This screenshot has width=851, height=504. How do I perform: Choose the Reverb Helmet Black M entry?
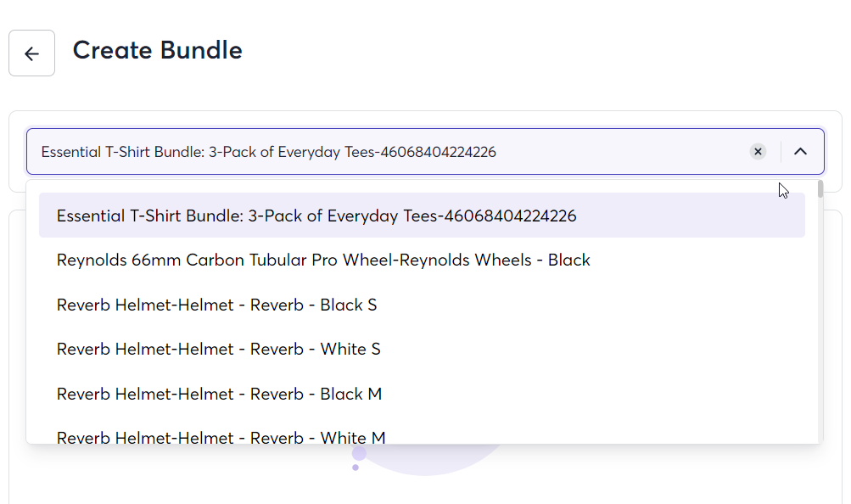422,394
